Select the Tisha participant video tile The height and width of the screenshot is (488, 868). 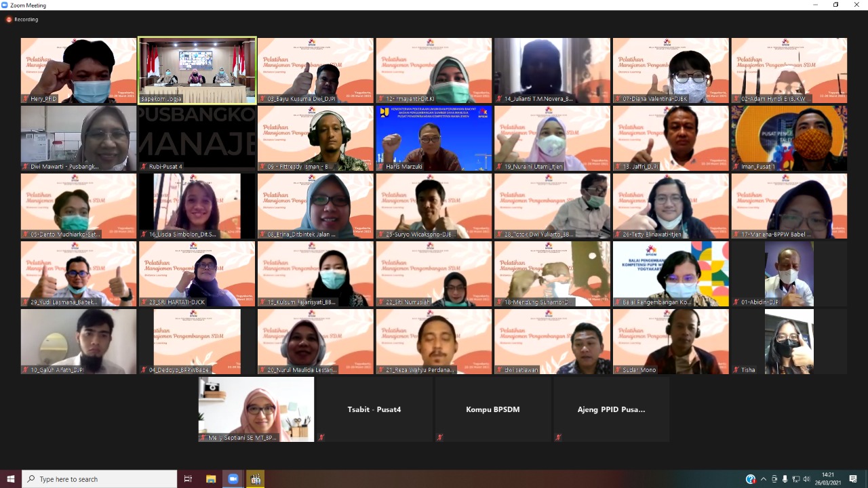pos(789,342)
